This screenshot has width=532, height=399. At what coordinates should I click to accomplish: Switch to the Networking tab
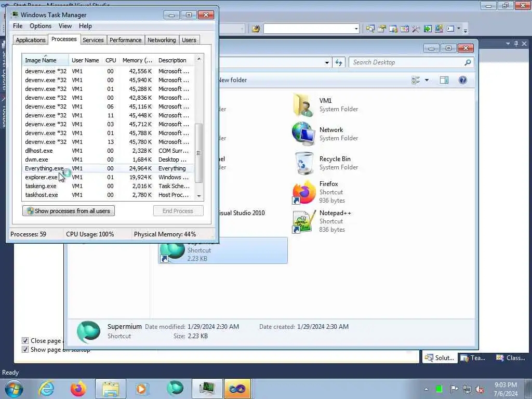click(162, 40)
